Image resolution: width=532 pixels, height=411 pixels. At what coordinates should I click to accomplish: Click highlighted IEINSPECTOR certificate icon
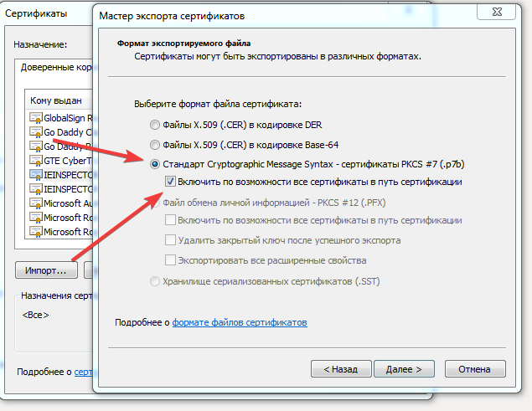click(x=36, y=175)
